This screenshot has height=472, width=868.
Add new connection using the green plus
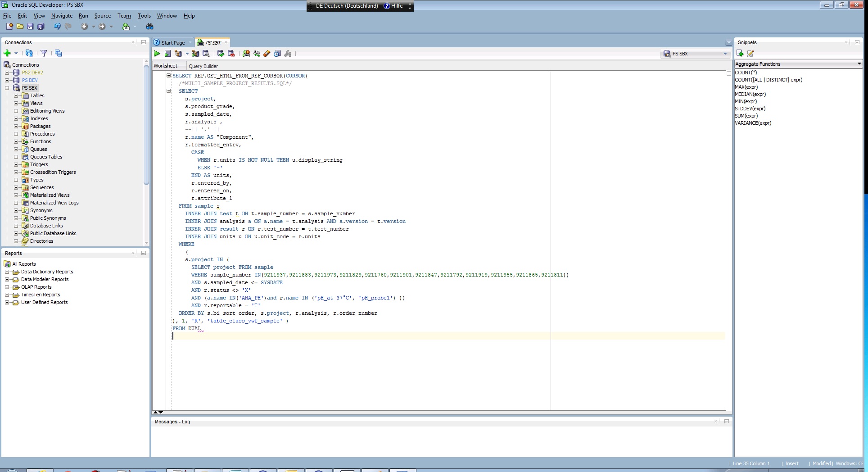7,53
